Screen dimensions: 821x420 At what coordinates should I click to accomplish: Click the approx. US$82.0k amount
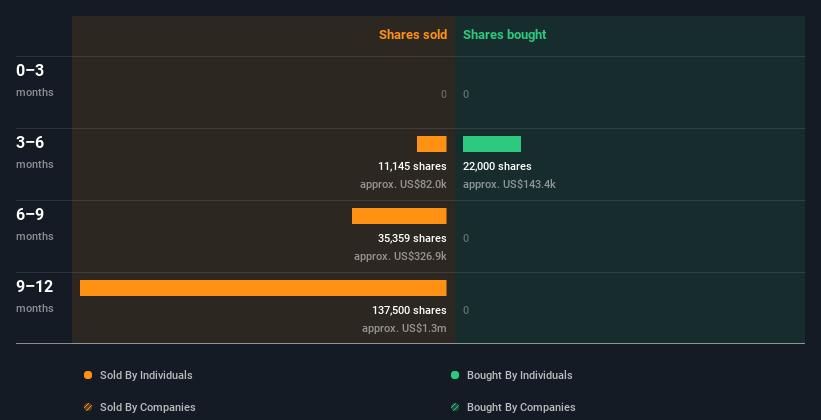403,184
